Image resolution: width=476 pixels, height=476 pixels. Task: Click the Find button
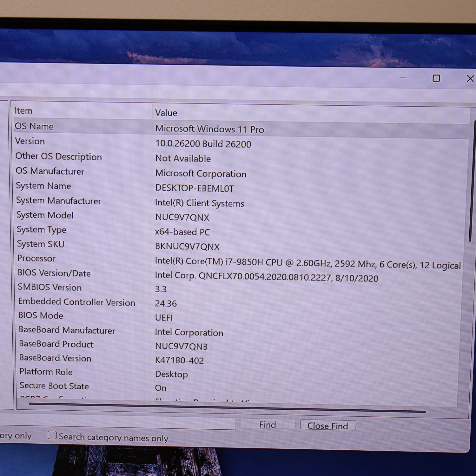coord(268,425)
